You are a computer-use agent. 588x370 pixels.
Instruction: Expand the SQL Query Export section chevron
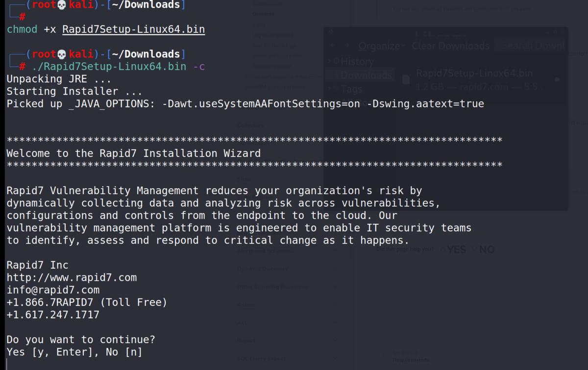[334, 358]
